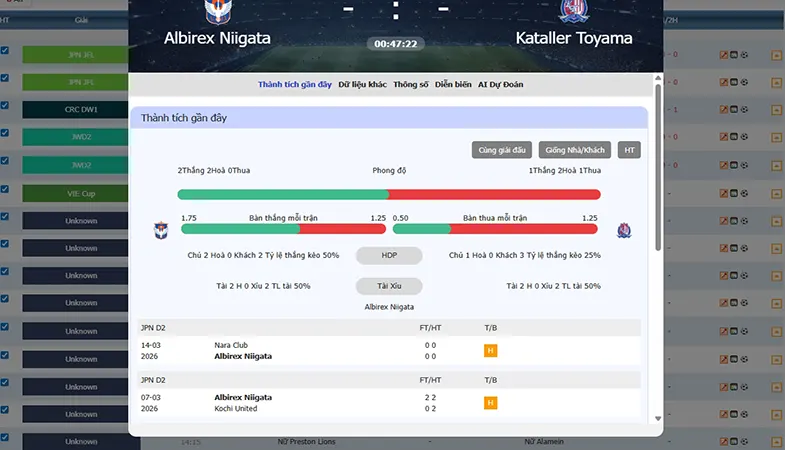Viewport: 785px width, 450px height.
Task: Untick the checkbox beside the CRC DW1 row
Action: (x=5, y=106)
